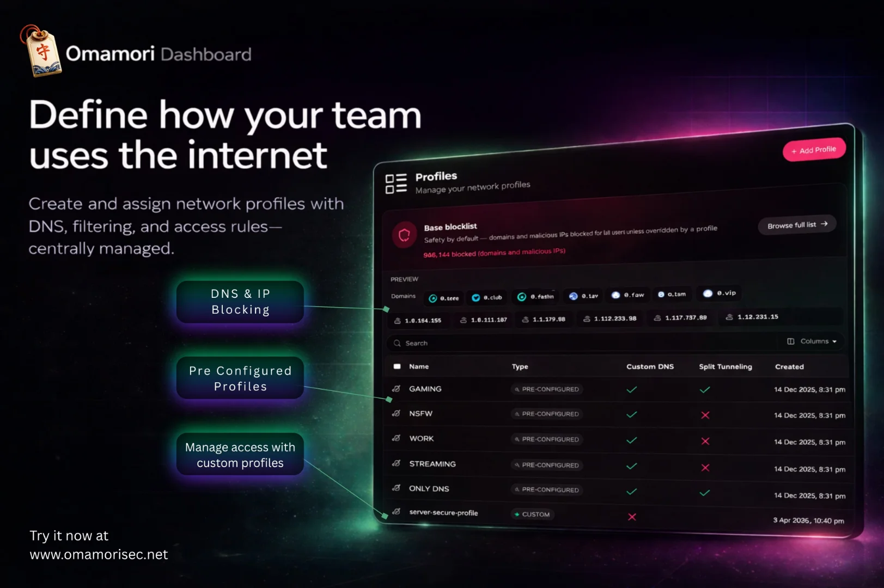Click the GAMING row created date
The height and width of the screenshot is (588, 884).
point(810,389)
